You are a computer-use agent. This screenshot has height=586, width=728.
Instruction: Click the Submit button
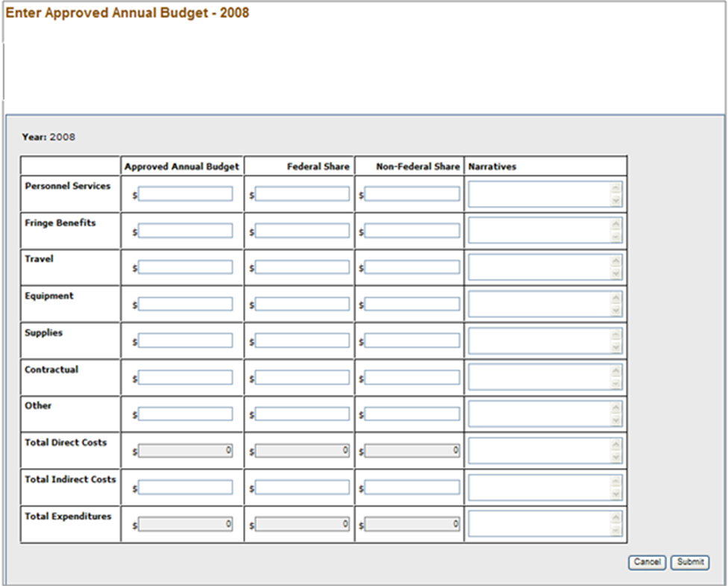pos(690,562)
